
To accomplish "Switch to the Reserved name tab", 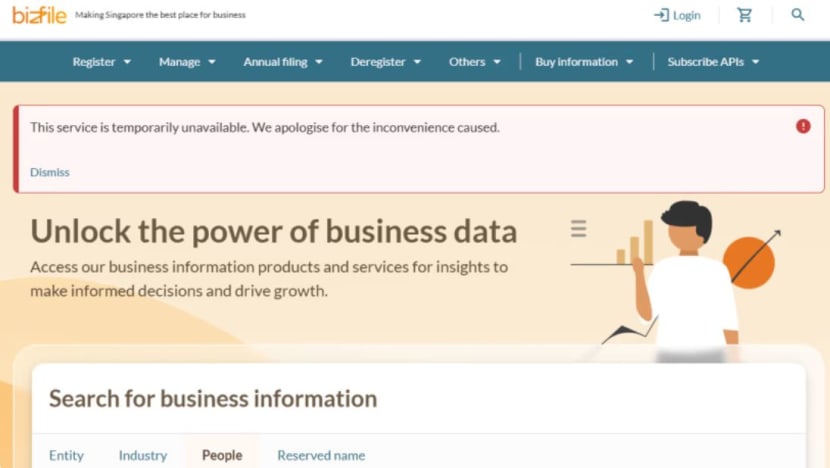I will click(x=321, y=455).
